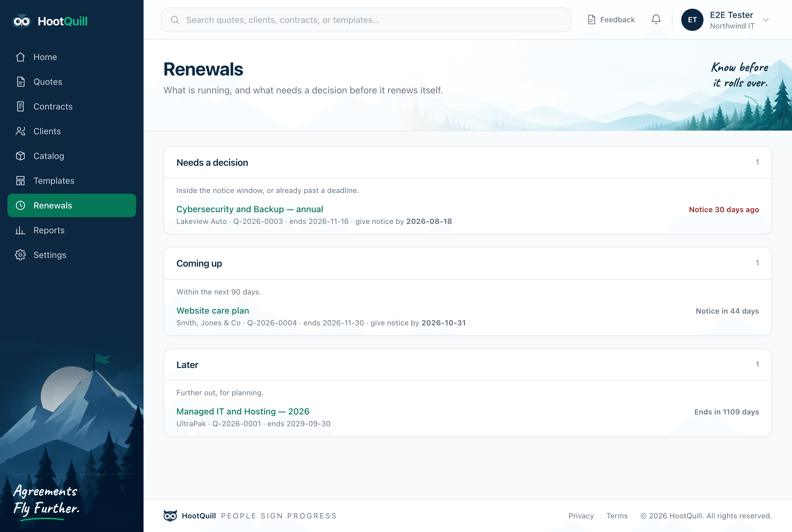
Task: Go to Home in sidebar
Action: click(71, 57)
